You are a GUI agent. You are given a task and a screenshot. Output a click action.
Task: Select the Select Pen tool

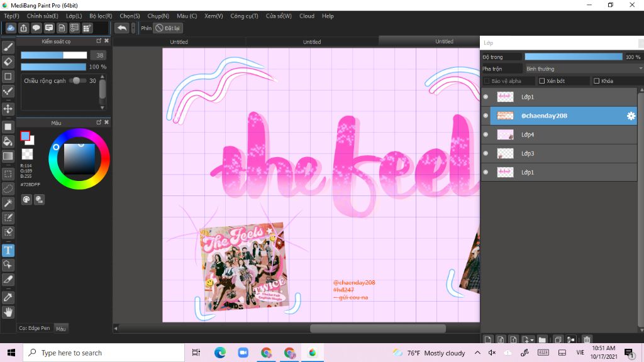pyautogui.click(x=8, y=217)
